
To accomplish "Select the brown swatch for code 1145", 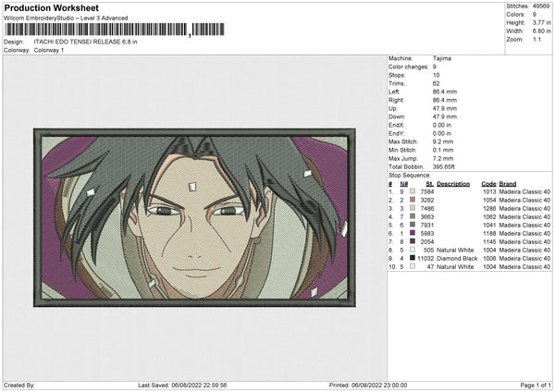I will click(x=413, y=241).
